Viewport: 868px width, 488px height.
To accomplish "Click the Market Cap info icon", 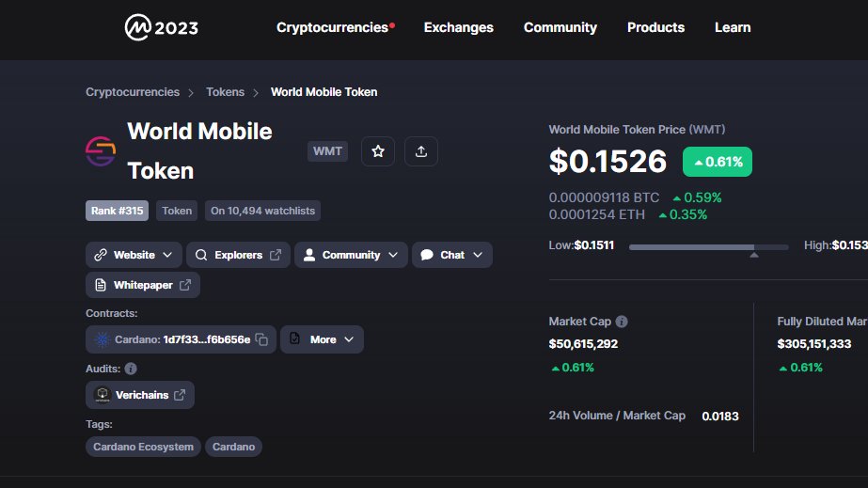I will (622, 322).
